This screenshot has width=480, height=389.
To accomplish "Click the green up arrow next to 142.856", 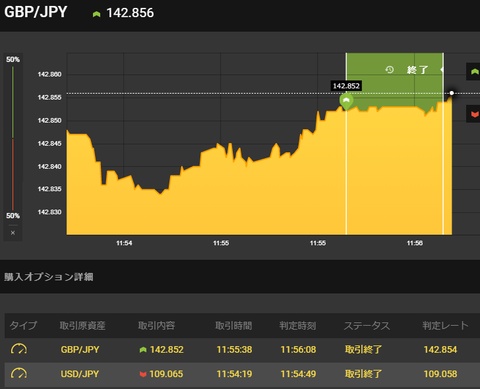I will click(x=96, y=14).
